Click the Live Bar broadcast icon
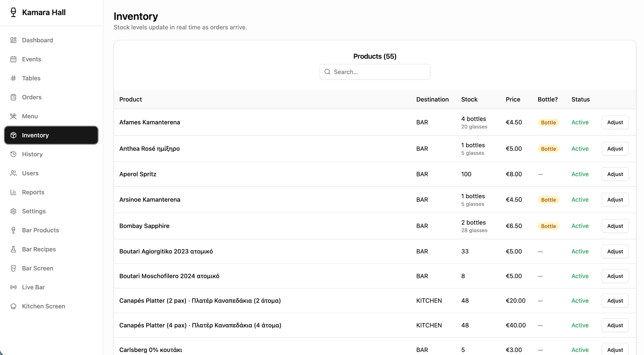The height and width of the screenshot is (355, 644). click(13, 287)
